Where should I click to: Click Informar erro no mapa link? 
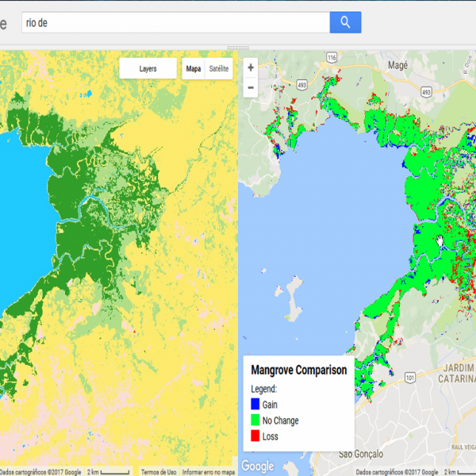208,472
